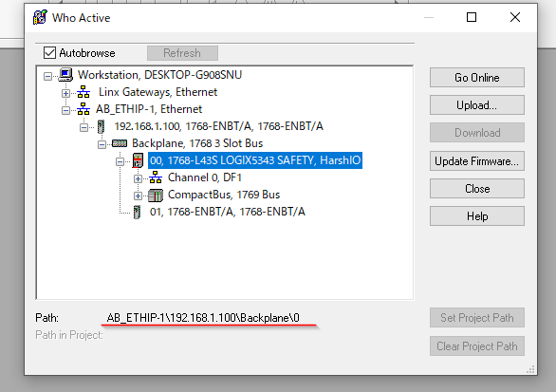Image resolution: width=556 pixels, height=392 pixels.
Task: Click the AB_ETHIP-1 network driver icon
Action: pyautogui.click(x=83, y=109)
